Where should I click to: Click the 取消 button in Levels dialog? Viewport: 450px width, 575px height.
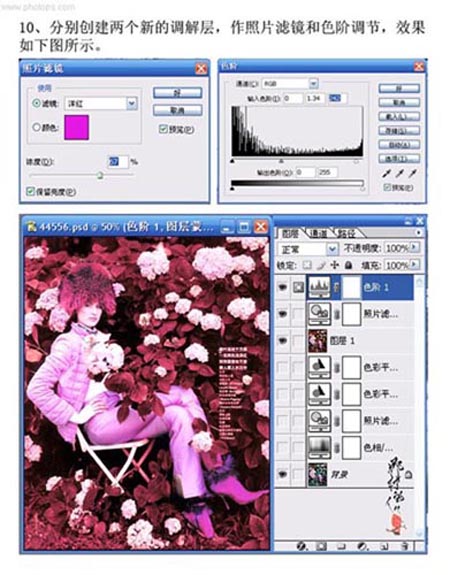(x=399, y=103)
